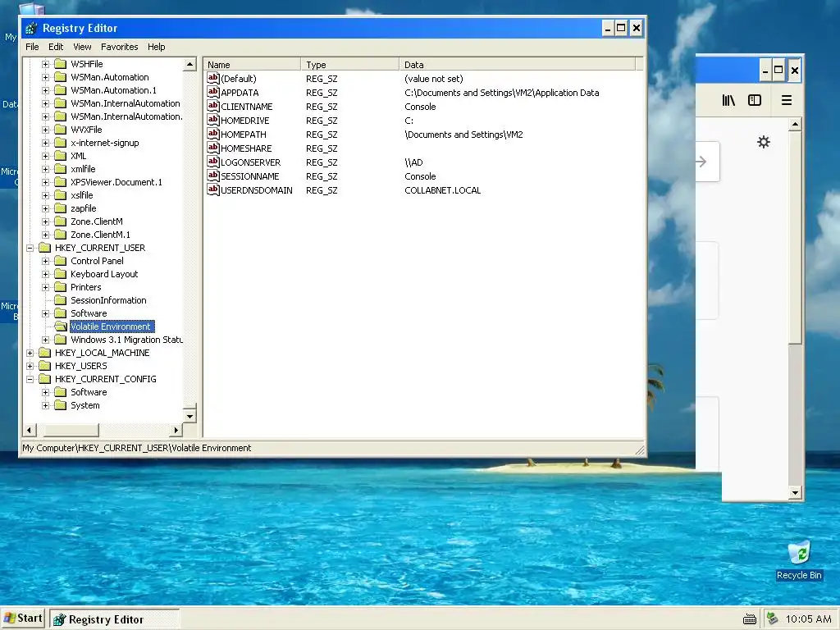Expand the Printers key
Viewport: 840px width, 630px height.
46,287
